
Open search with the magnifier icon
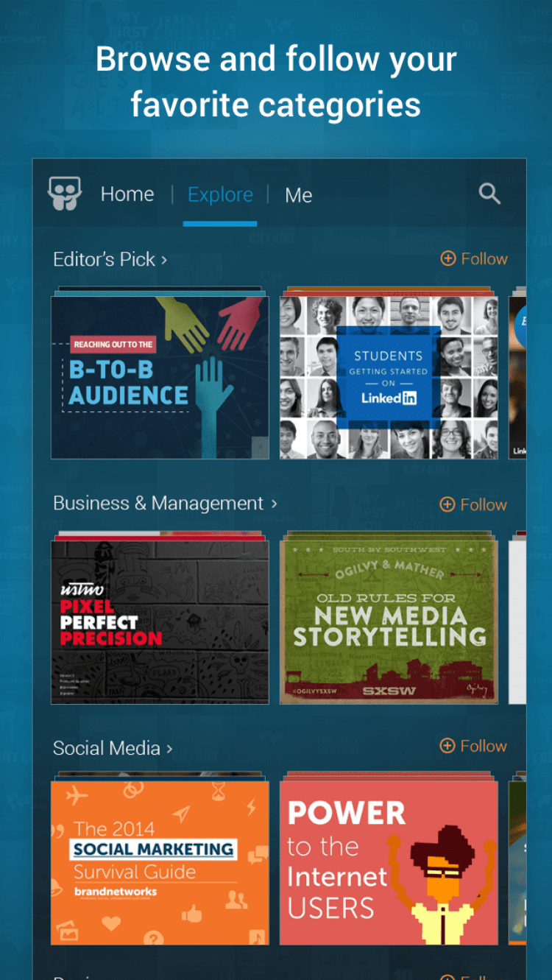point(489,194)
